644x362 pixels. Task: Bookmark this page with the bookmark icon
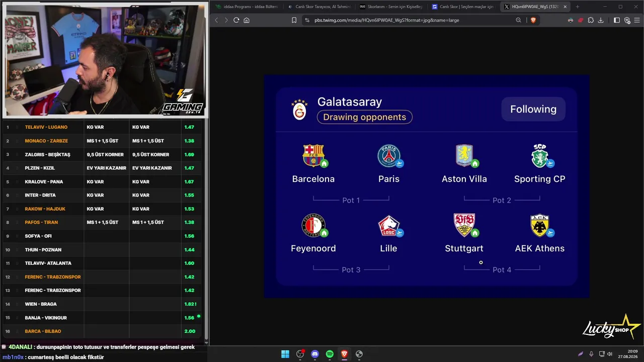[x=294, y=20]
